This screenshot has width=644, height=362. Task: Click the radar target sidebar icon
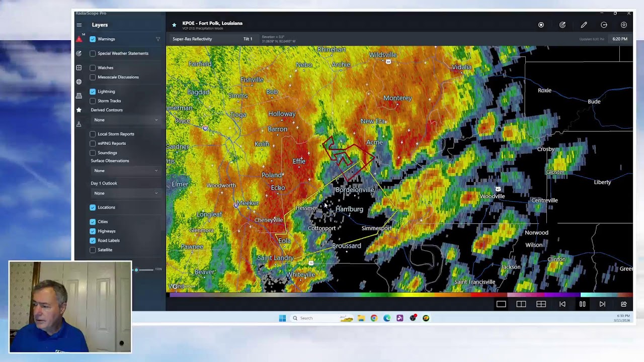(x=79, y=53)
